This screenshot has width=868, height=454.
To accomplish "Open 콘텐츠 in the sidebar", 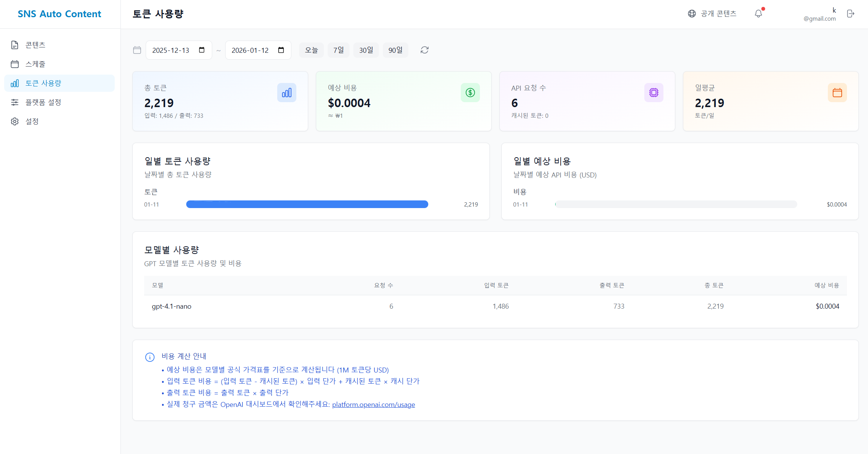I will pyautogui.click(x=35, y=45).
